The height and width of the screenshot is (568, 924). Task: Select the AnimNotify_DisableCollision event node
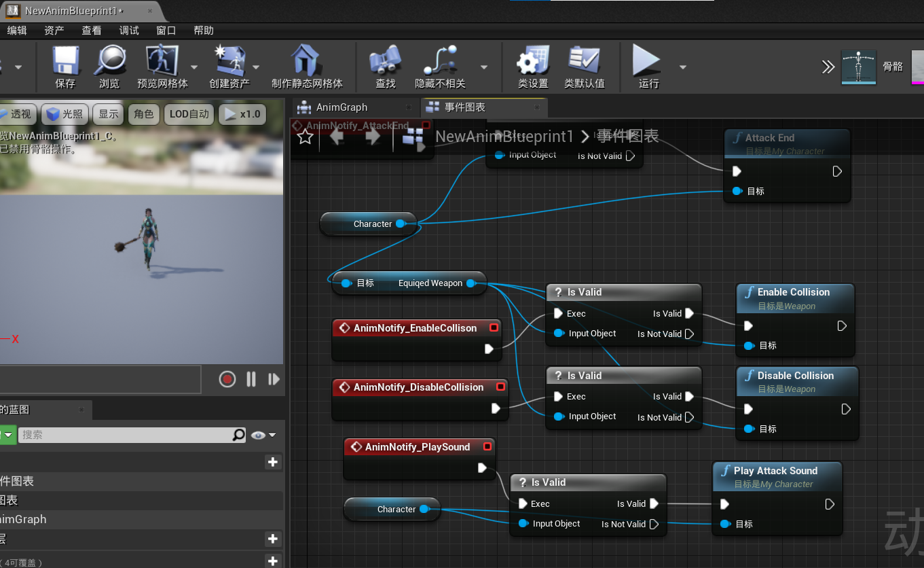(x=420, y=399)
